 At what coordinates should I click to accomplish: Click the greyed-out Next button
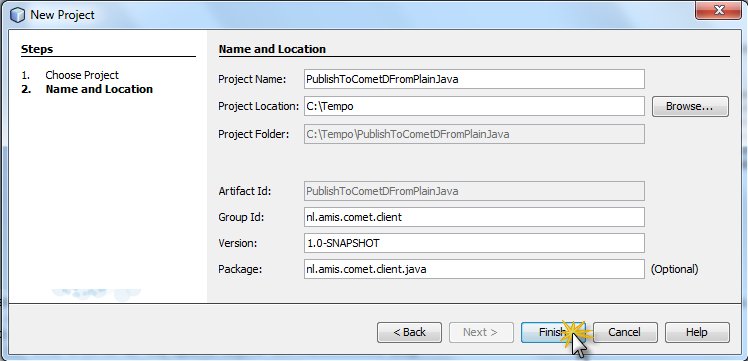(x=481, y=332)
